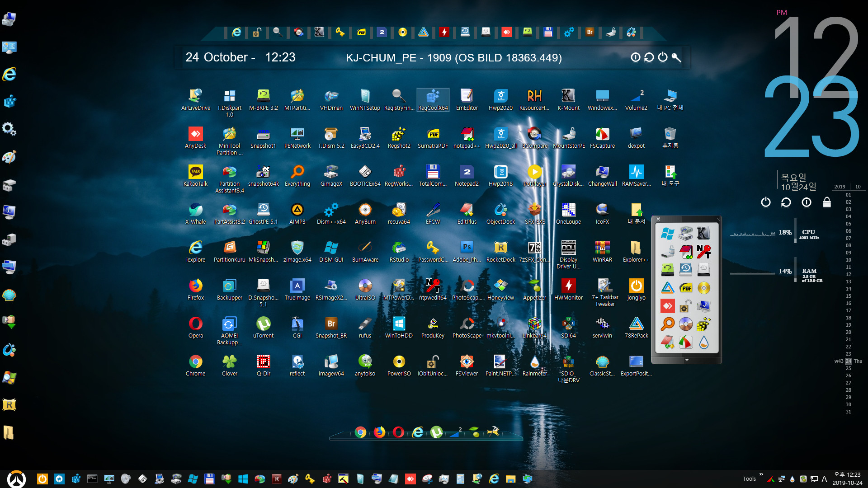The width and height of the screenshot is (868, 488).
Task: Open the 휴지통 recycle bin icon
Action: 670,137
